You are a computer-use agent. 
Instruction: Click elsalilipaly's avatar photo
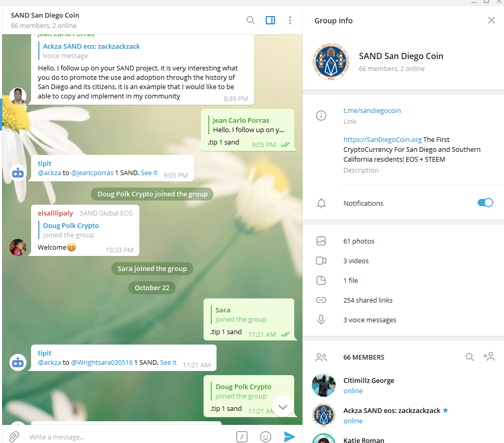(18, 247)
